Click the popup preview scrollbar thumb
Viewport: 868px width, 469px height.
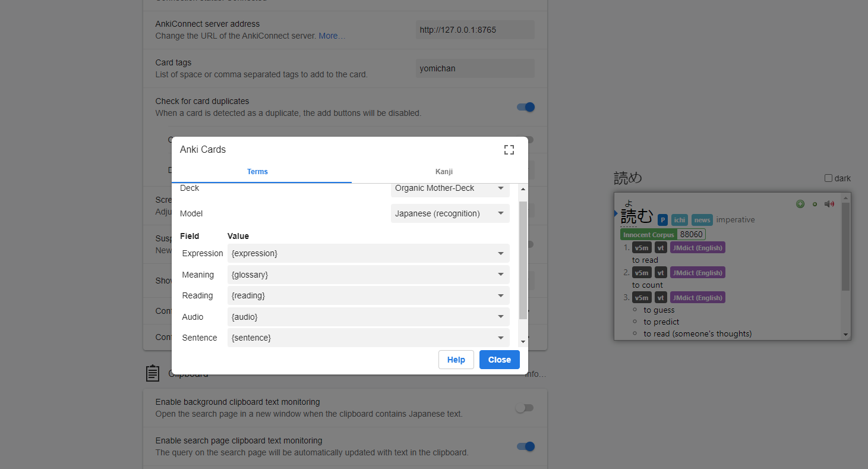tap(846, 247)
